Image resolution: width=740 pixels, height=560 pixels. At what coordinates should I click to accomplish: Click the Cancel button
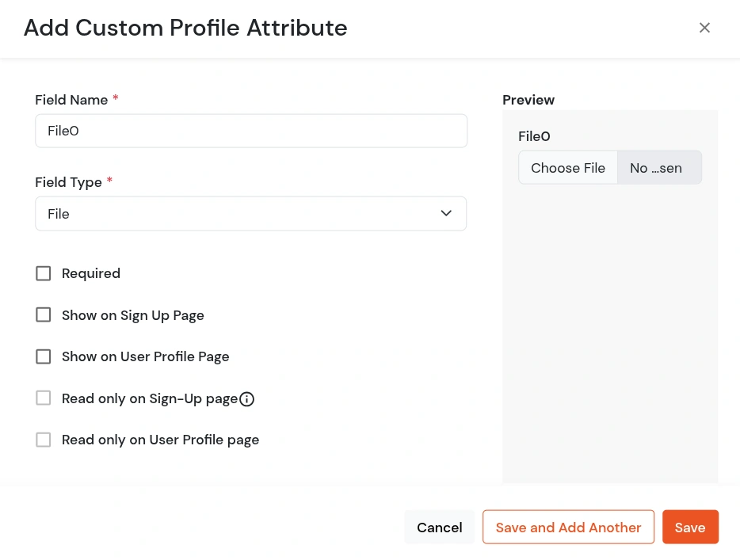click(x=440, y=527)
